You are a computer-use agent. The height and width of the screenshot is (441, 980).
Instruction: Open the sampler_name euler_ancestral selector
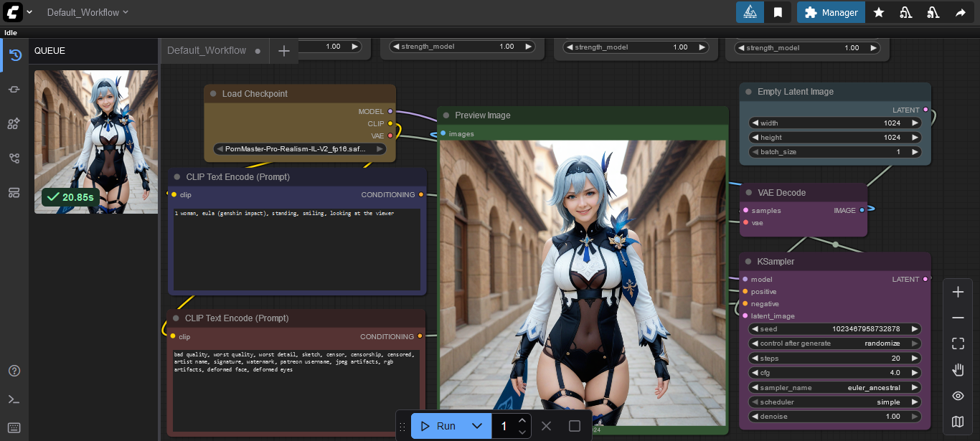pyautogui.click(x=835, y=387)
